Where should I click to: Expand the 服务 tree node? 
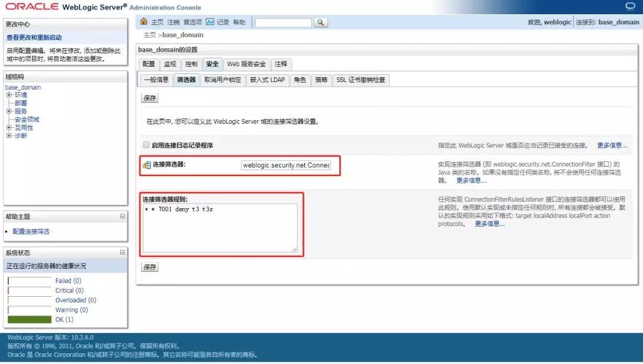pos(8,111)
